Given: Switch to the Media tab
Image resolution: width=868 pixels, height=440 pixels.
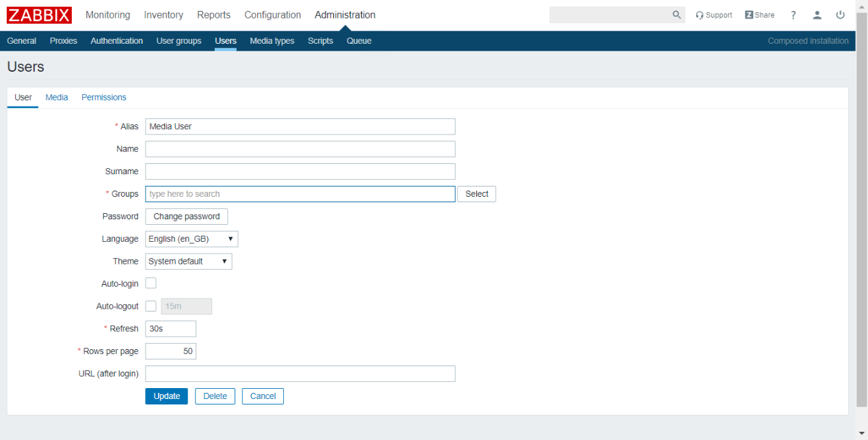Looking at the screenshot, I should point(57,98).
